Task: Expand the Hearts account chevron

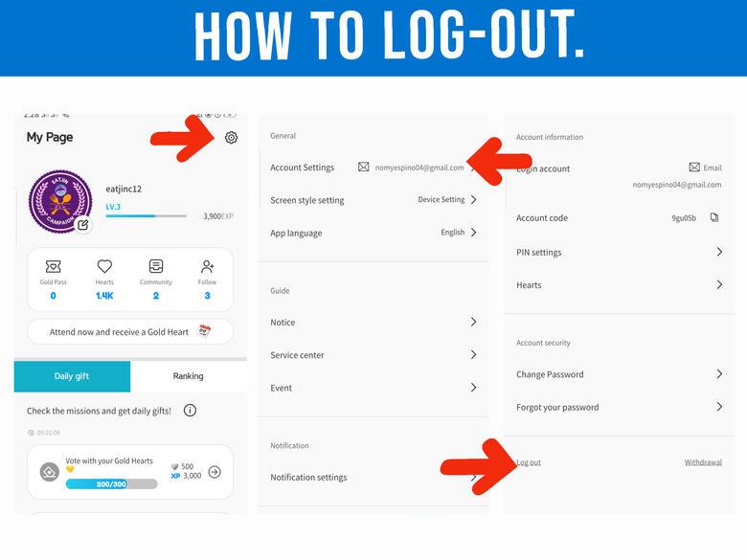Action: [719, 284]
